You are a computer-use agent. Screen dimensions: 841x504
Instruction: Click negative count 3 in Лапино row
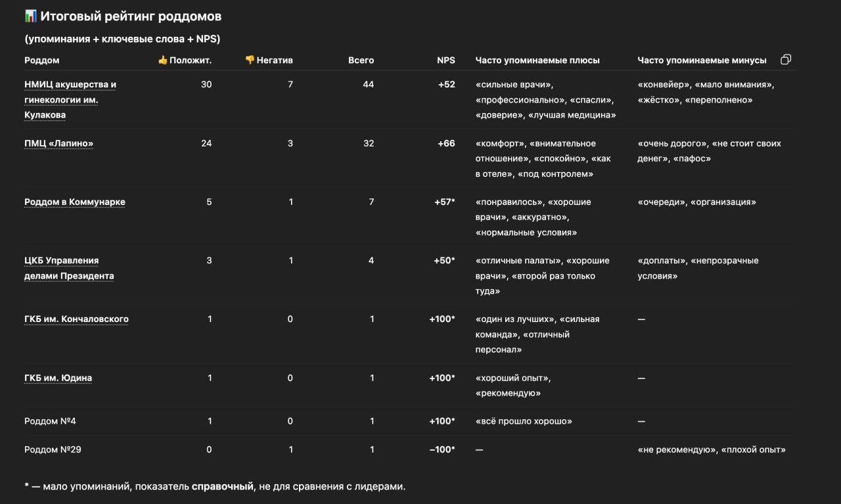290,143
